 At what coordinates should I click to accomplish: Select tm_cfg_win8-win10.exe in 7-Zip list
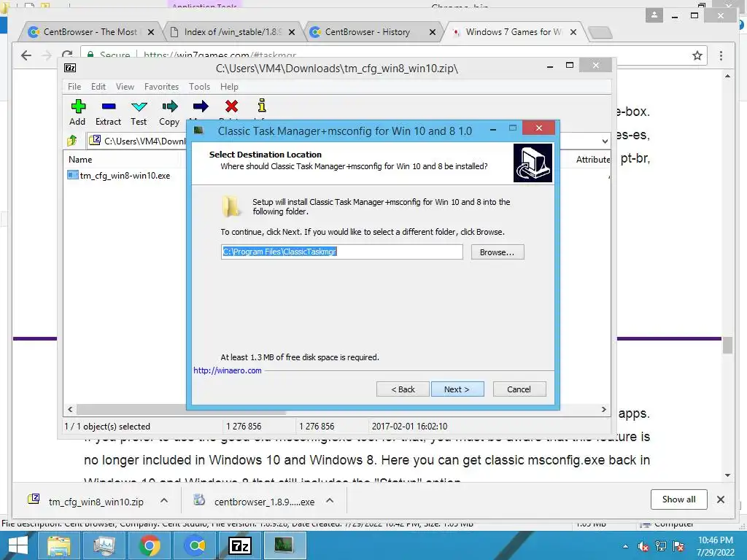coord(119,175)
